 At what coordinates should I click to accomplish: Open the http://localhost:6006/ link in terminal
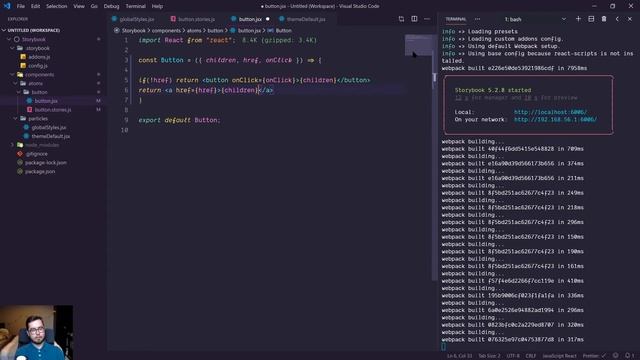coord(550,112)
